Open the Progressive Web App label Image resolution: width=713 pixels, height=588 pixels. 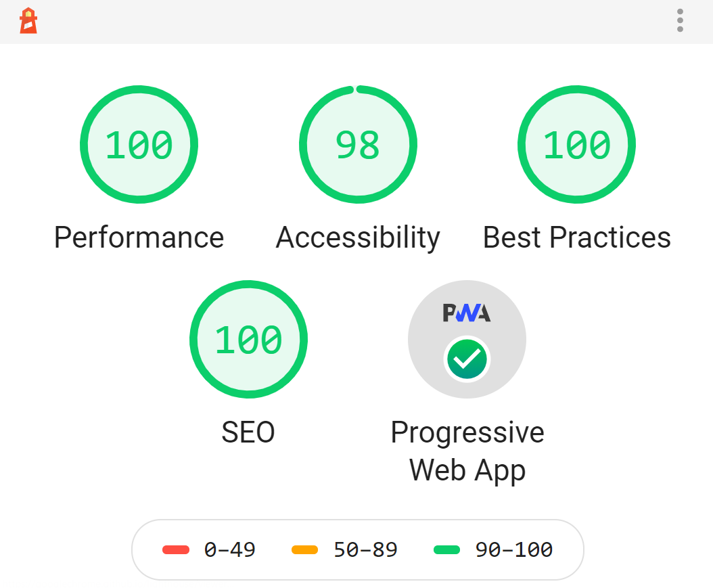467,450
